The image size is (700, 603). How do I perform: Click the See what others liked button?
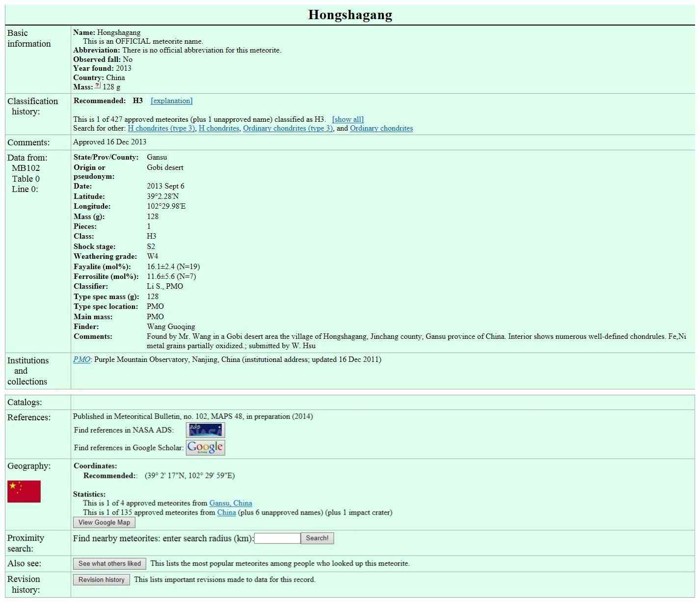(x=109, y=564)
